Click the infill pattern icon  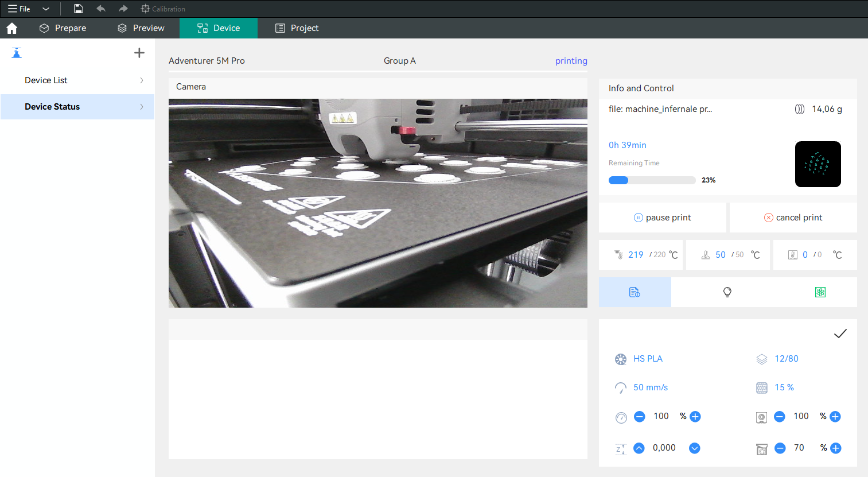pos(762,388)
